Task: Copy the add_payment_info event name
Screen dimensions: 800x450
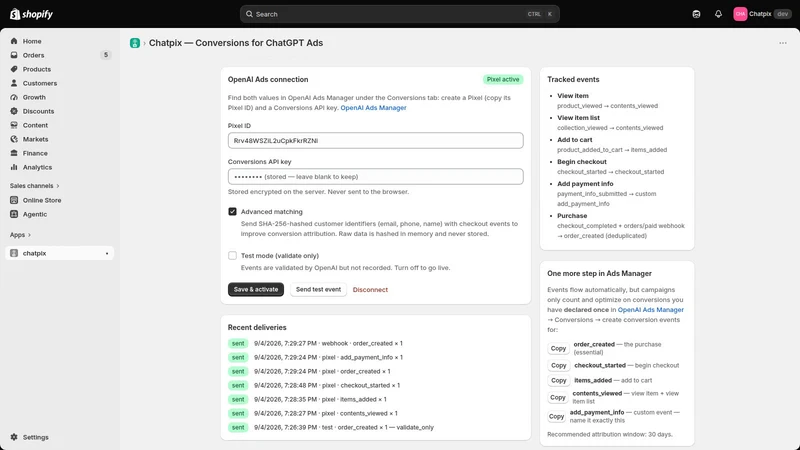Action: [557, 416]
